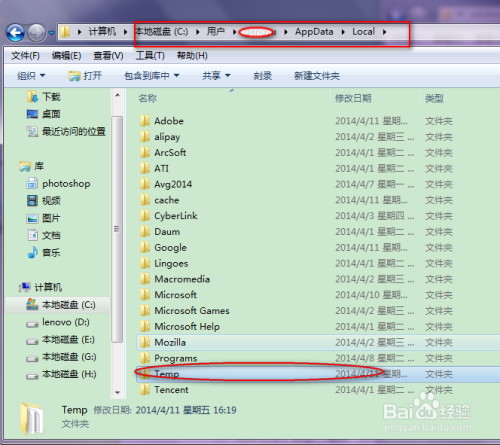Select the Microsoft Games folder name
Image resolution: width=500 pixels, height=445 pixels.
pyautogui.click(x=192, y=311)
